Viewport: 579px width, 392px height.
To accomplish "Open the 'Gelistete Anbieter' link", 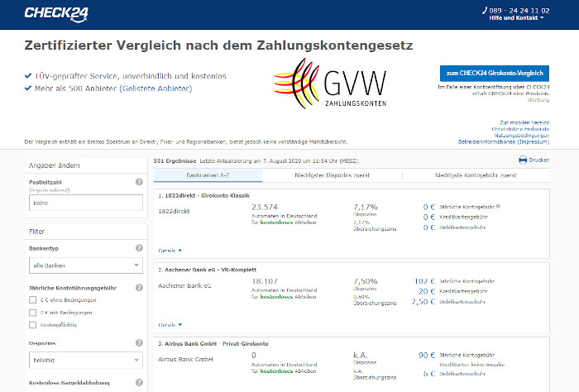I will (156, 88).
